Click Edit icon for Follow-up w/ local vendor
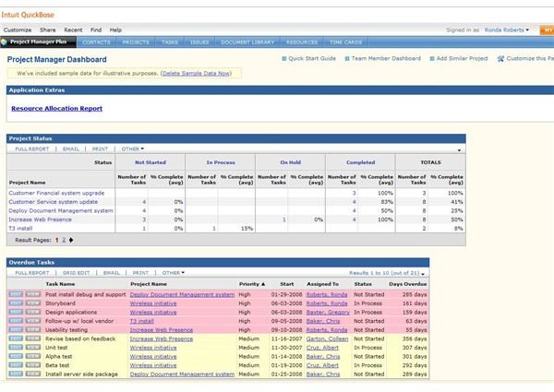The height and width of the screenshot is (392, 554). pos(16,321)
